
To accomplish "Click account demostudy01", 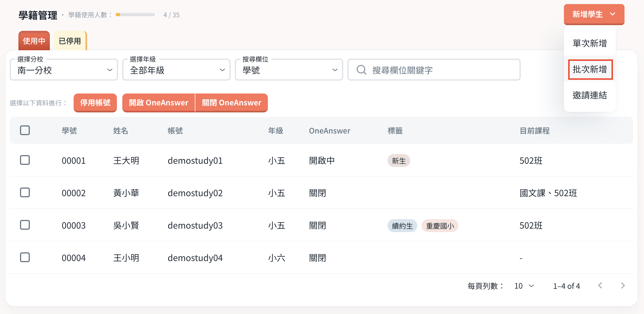I will [x=195, y=161].
